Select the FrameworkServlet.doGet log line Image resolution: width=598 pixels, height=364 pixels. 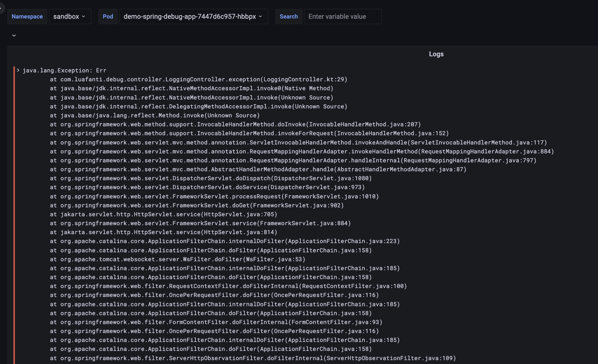[x=197, y=205]
